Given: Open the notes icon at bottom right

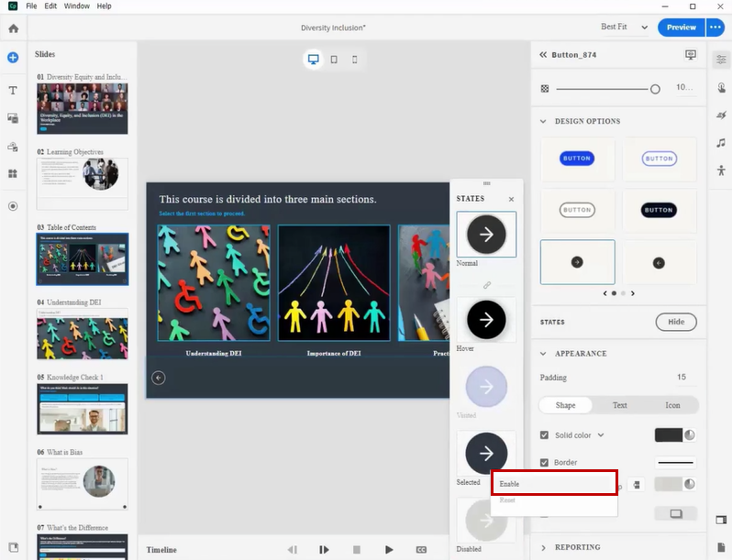Looking at the screenshot, I should [721, 546].
